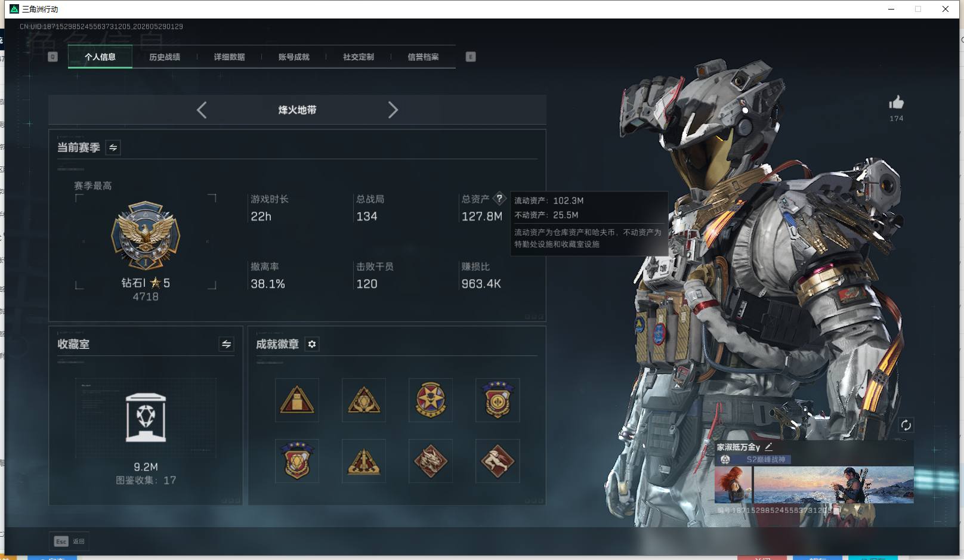Click the defeated operators value 120

coord(366,284)
